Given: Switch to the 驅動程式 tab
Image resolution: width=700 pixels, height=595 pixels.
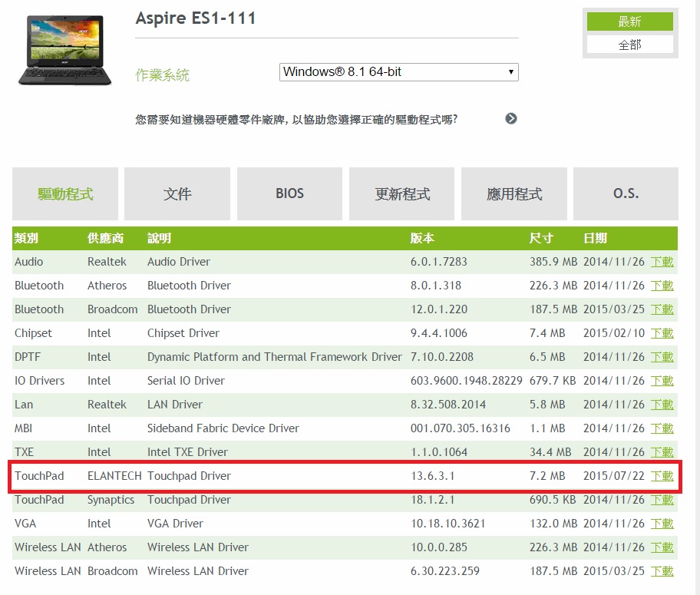Looking at the screenshot, I should pyautogui.click(x=65, y=194).
